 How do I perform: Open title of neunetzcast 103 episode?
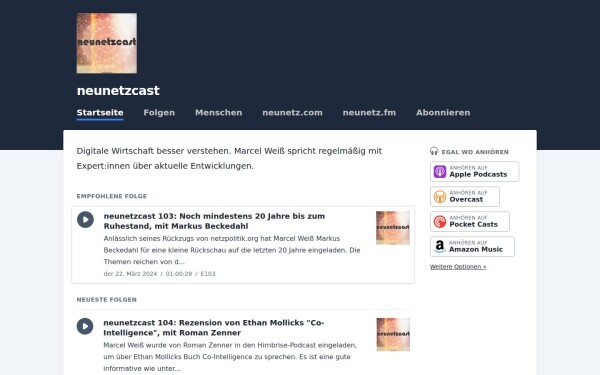pyautogui.click(x=214, y=221)
